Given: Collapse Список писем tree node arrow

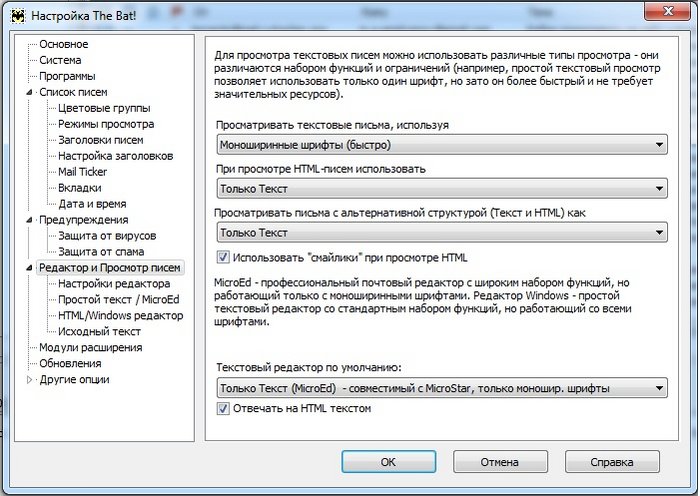Looking at the screenshot, I should coord(29,92).
